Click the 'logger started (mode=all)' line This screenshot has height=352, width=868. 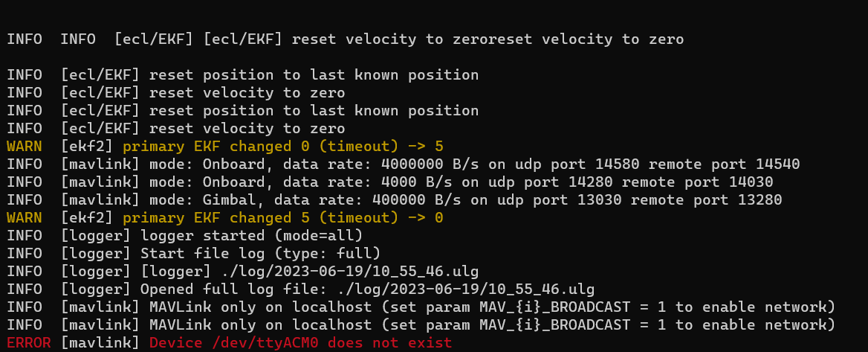[x=185, y=236]
